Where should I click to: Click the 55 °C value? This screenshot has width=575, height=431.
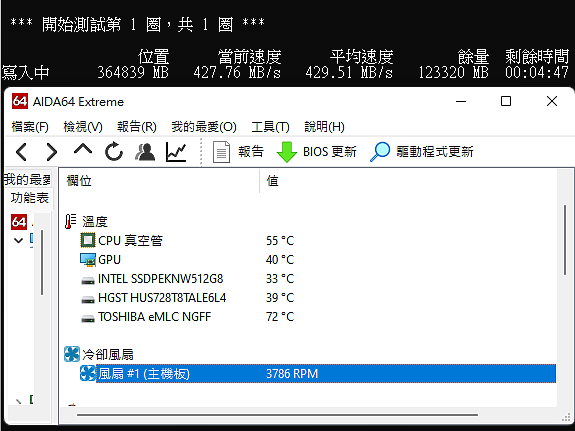[x=280, y=241]
